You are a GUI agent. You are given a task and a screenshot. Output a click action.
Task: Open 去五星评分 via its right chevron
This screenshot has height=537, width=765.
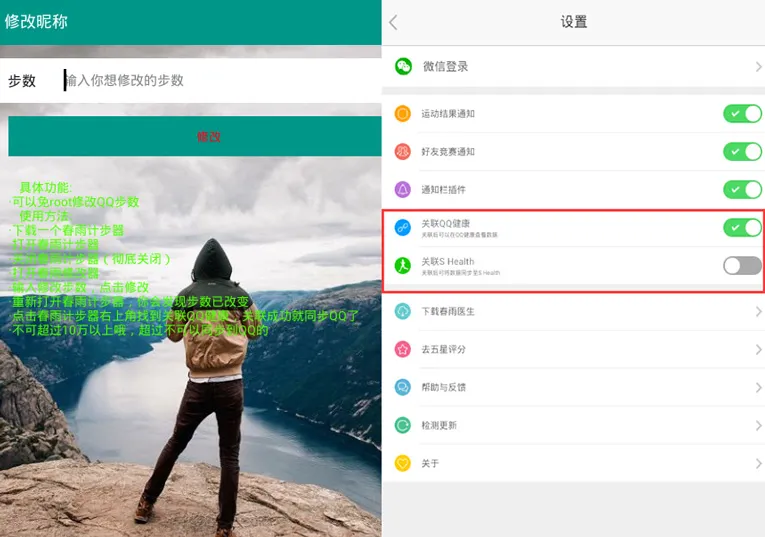coord(758,350)
